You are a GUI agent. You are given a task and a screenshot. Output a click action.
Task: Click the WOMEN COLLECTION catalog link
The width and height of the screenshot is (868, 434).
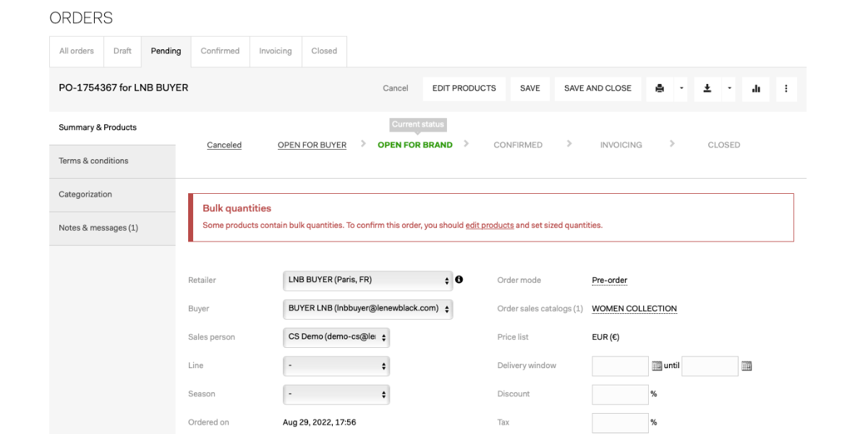634,309
